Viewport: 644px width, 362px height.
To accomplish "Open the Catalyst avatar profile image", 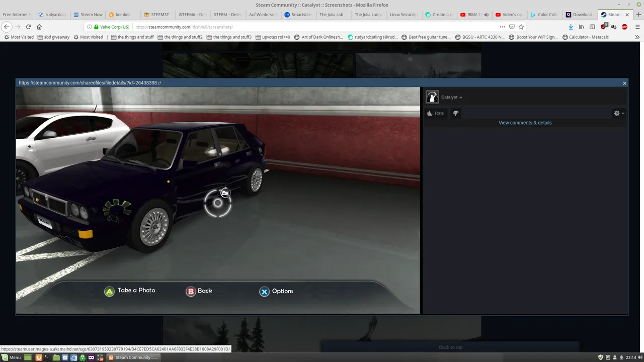I will 432,97.
